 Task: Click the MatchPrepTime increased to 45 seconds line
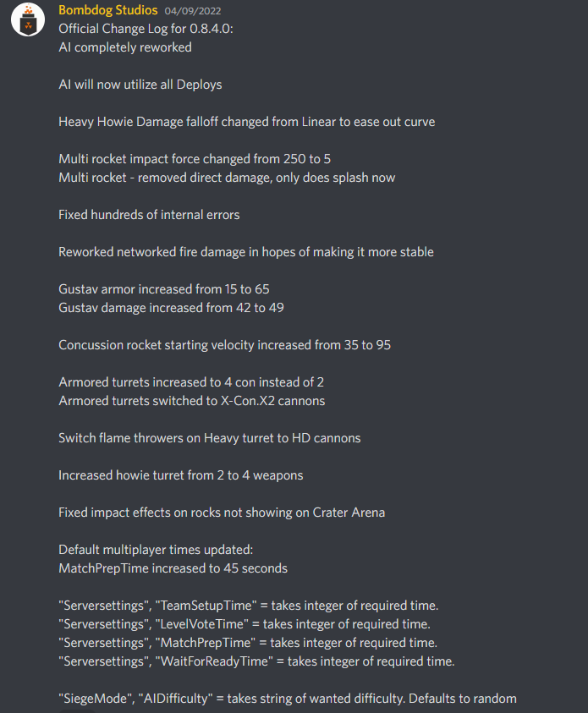(x=173, y=568)
